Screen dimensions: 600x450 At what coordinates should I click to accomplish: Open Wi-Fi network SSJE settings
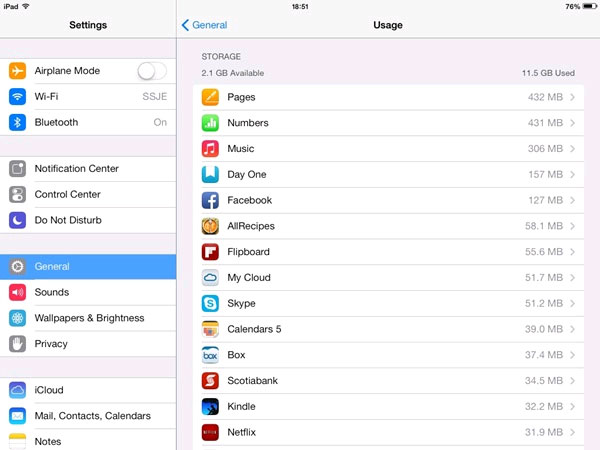88,96
